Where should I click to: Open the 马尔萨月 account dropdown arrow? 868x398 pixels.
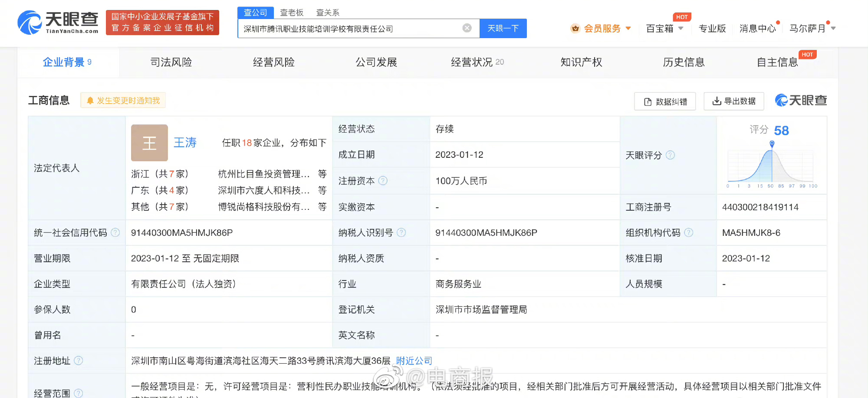833,29
